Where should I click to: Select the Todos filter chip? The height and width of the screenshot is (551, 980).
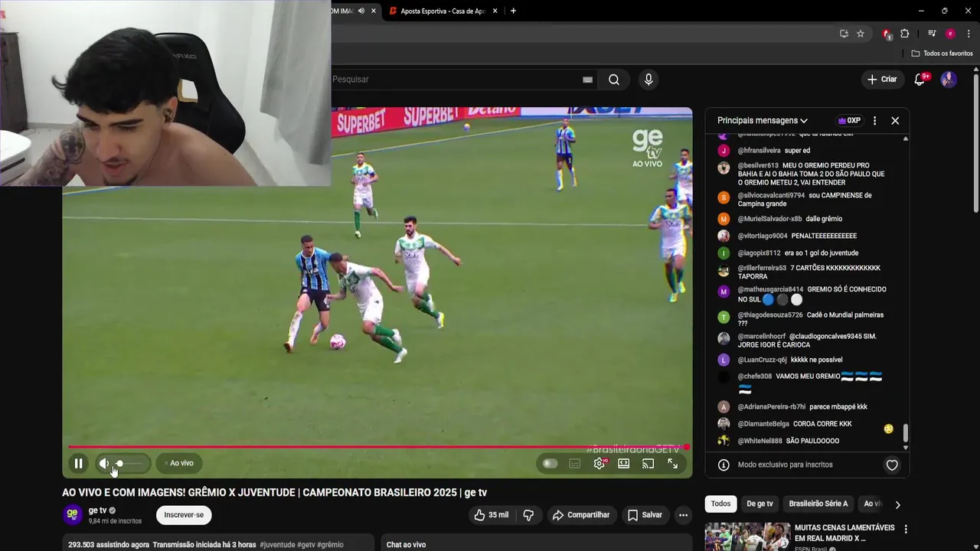pyautogui.click(x=720, y=504)
